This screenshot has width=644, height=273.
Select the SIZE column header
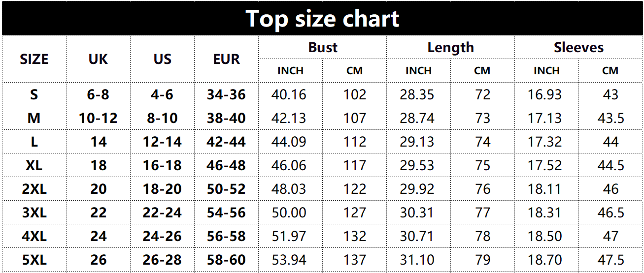pyautogui.click(x=34, y=60)
